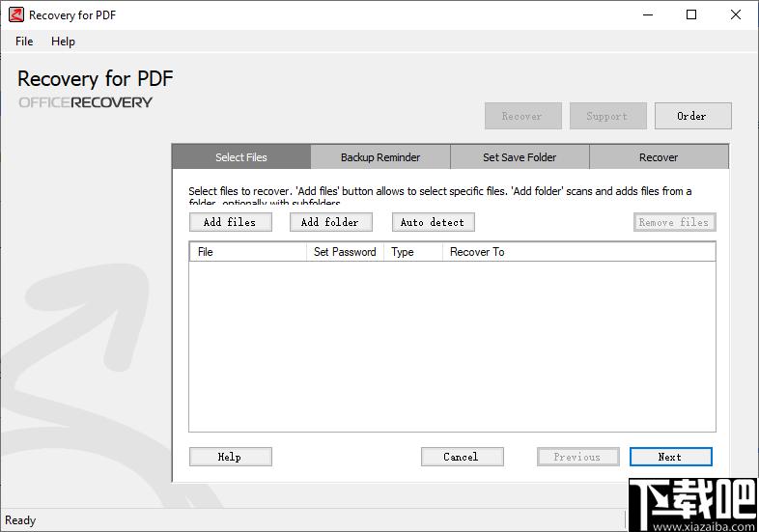The width and height of the screenshot is (759, 532).
Task: Click the Ready status bar text
Action: tap(20, 520)
